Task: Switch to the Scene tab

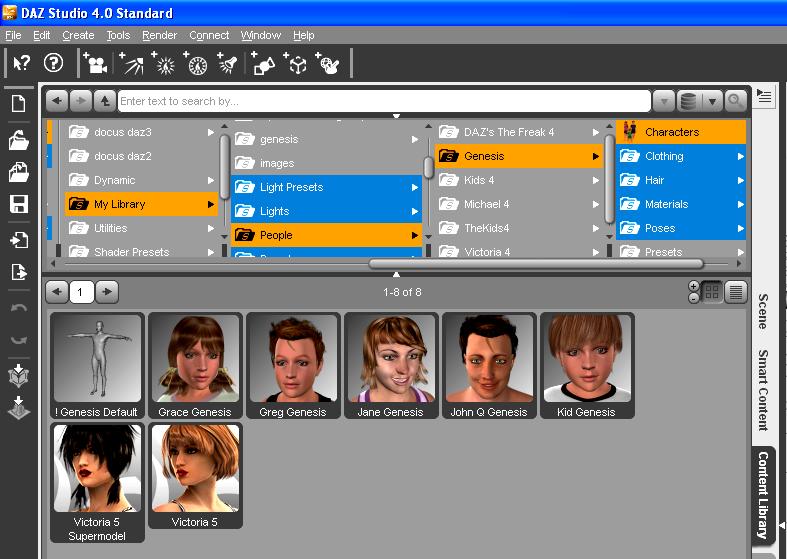Action: [x=763, y=311]
